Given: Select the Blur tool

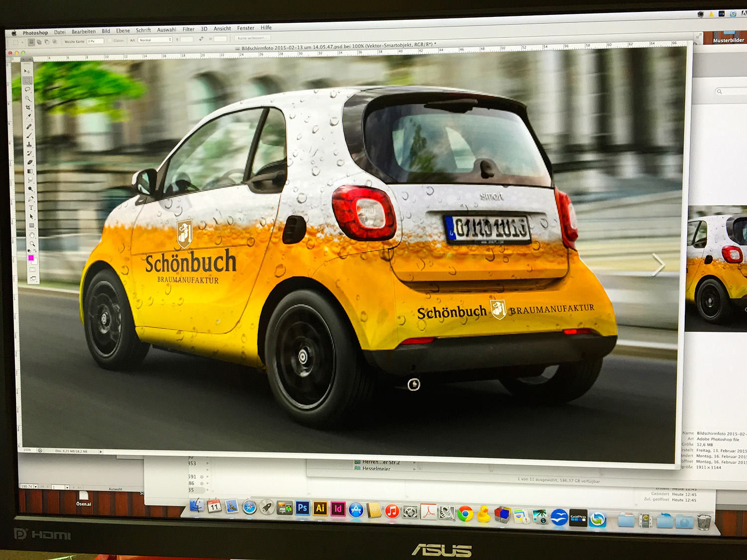Looking at the screenshot, I should pyautogui.click(x=30, y=180).
